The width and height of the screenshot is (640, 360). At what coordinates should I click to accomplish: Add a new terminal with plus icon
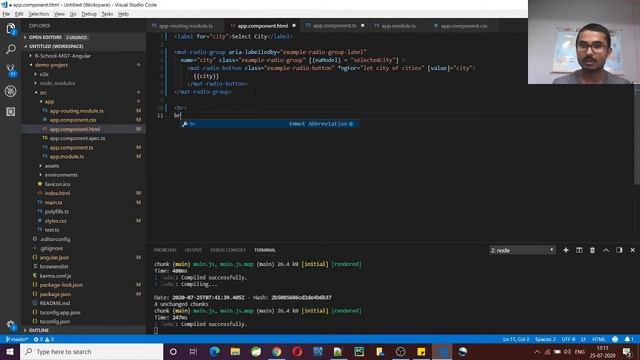566,250
